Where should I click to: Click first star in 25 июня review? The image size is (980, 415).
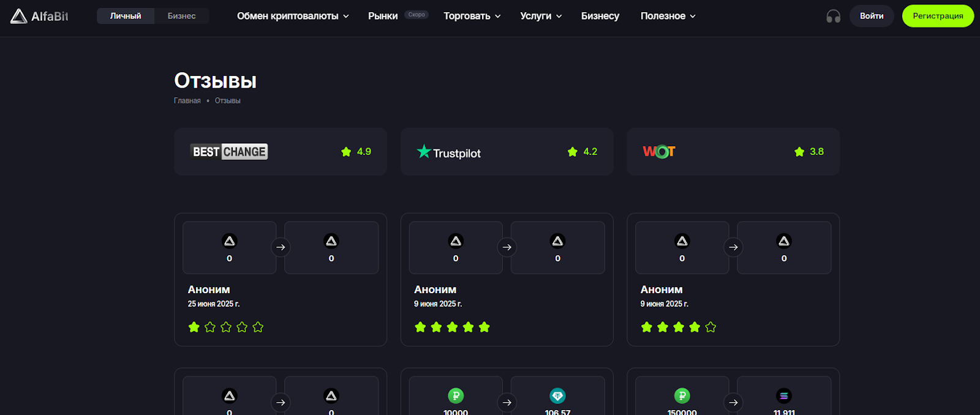194,327
